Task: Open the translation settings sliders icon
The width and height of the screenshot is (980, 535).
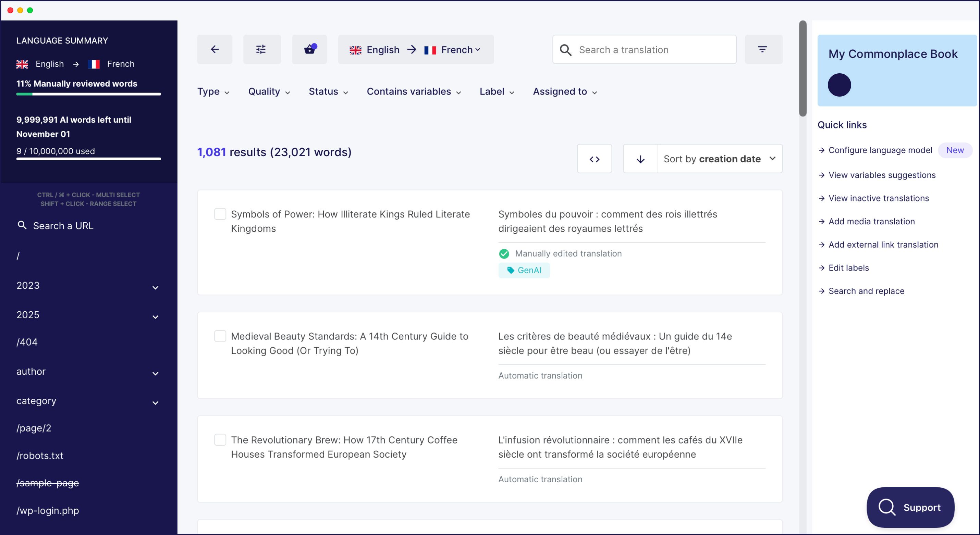Action: 262,49
